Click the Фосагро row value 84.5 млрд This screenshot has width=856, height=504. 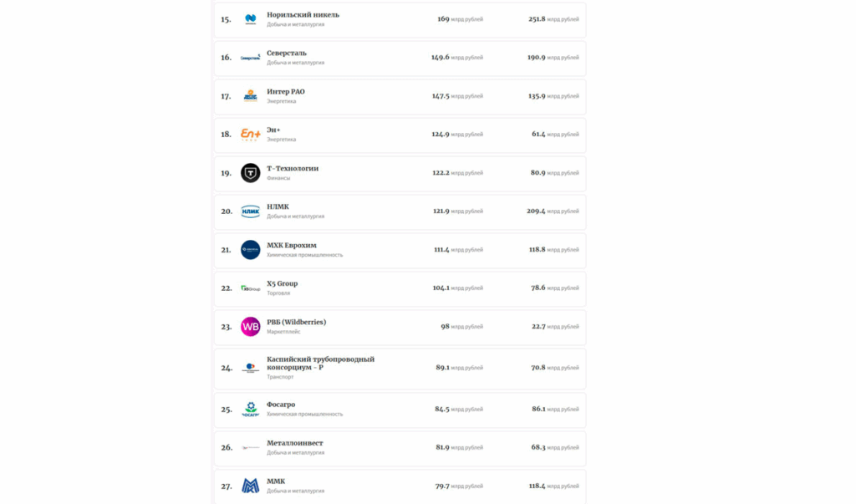point(459,409)
